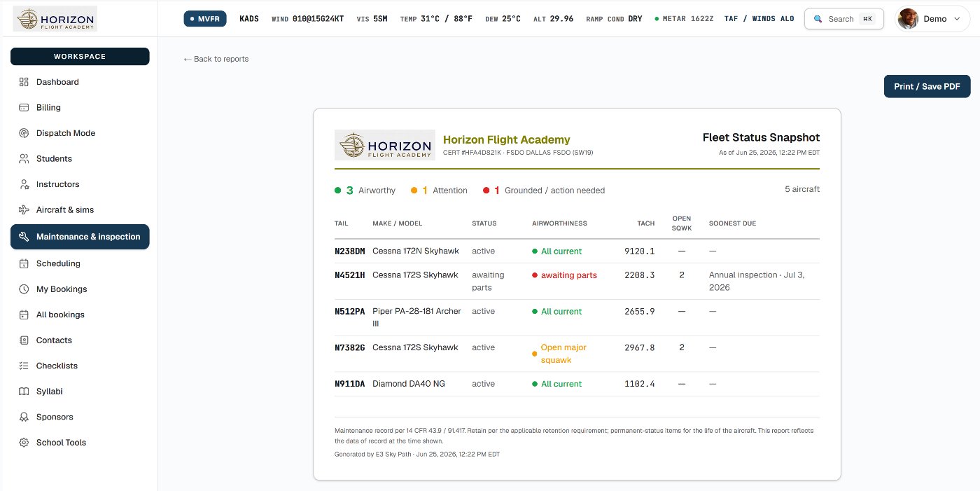Screen dimensions: 980x491
Task: Click the Dispatch Mode radar icon
Action: pyautogui.click(x=24, y=133)
